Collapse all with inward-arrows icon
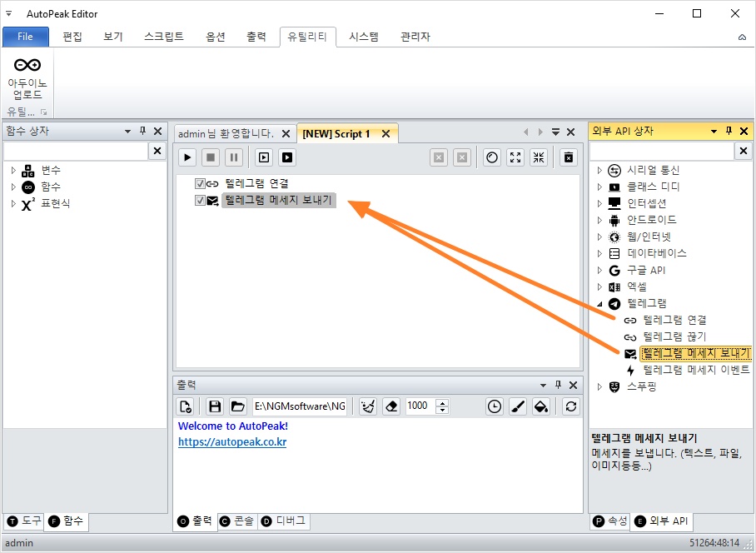756x553 pixels. pos(539,157)
